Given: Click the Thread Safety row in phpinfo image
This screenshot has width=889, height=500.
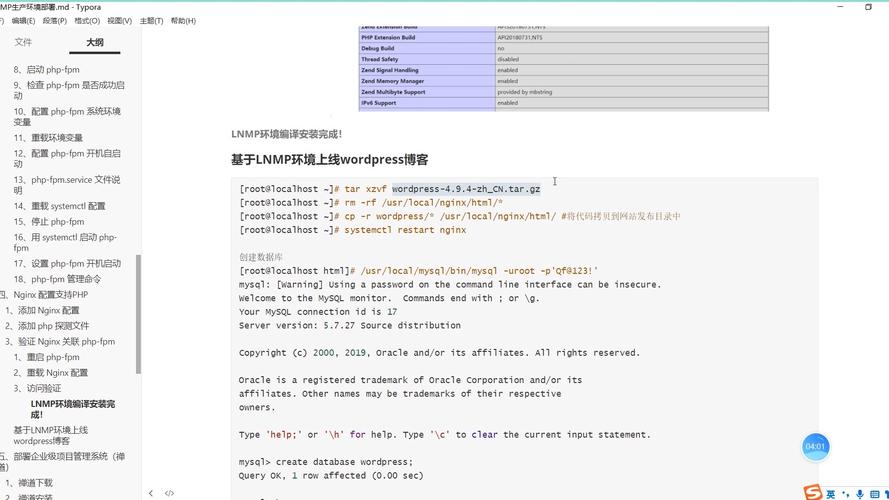Looking at the screenshot, I should 564,59.
